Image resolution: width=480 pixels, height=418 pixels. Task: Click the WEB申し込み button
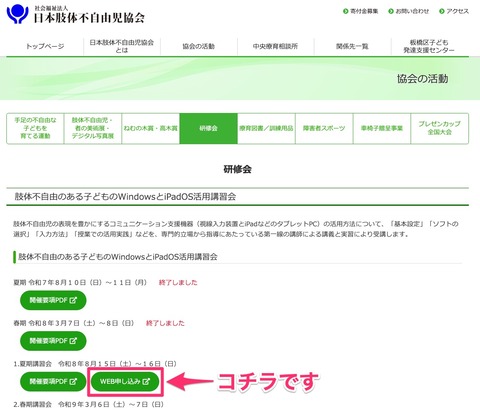coord(125,382)
